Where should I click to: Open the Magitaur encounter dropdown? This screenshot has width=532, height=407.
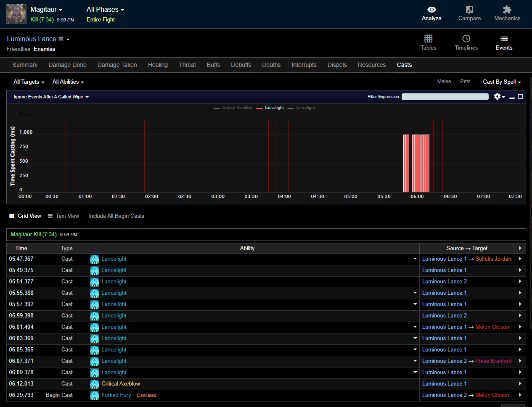coord(46,10)
